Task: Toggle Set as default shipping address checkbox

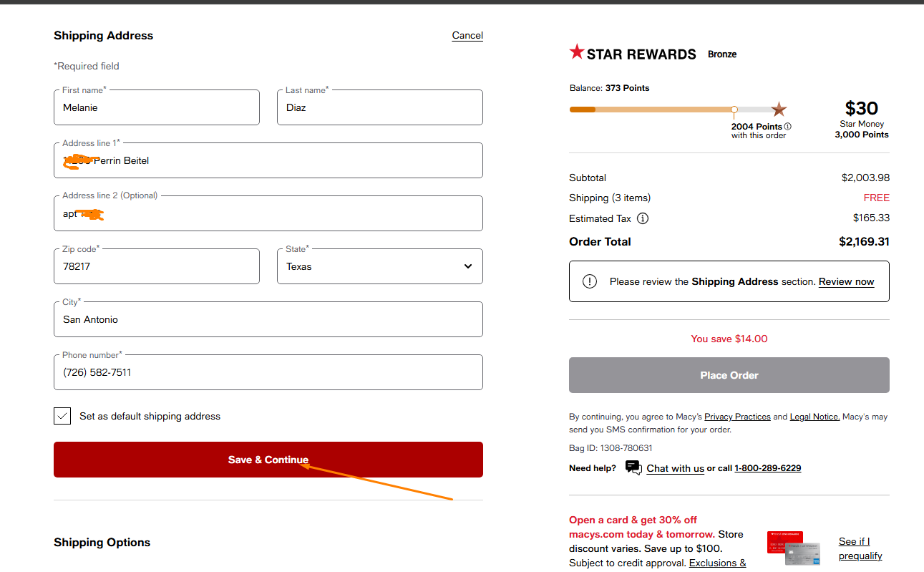Action: tap(62, 416)
